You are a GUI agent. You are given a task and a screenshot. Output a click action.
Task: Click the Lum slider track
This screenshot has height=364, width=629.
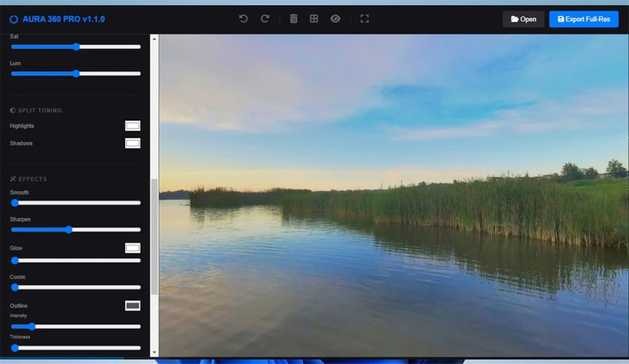point(76,74)
